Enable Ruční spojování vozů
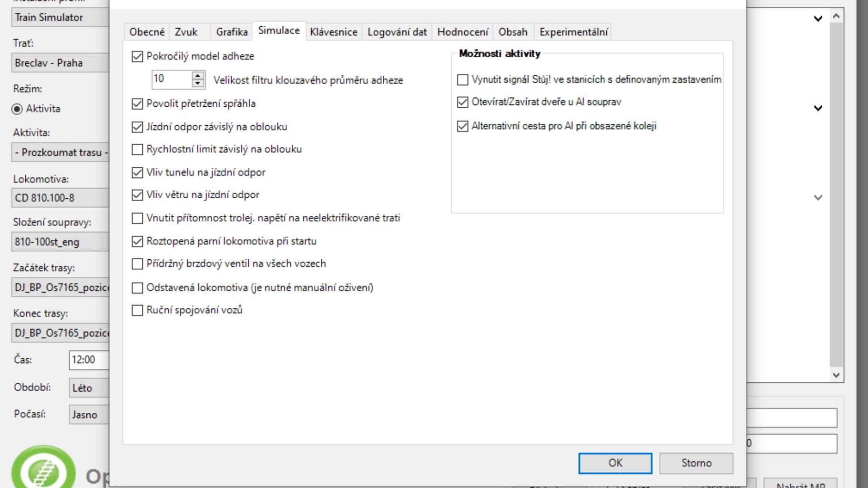Viewport: 868px width, 488px height. (x=137, y=310)
